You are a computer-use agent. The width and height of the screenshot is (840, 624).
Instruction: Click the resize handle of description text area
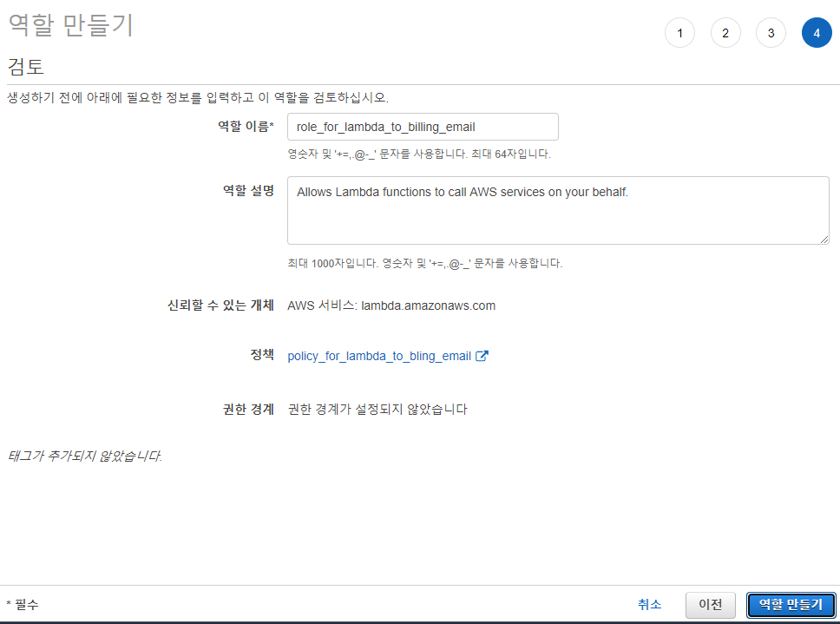[x=824, y=240]
